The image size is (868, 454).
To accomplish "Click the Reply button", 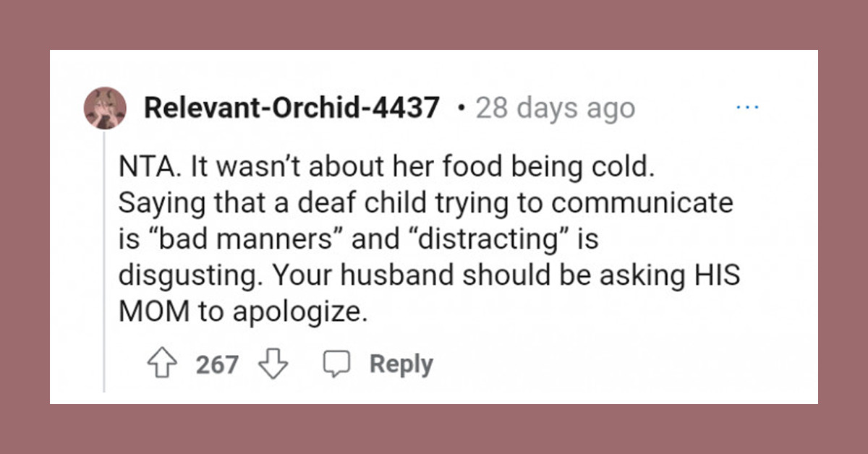I will (x=401, y=364).
